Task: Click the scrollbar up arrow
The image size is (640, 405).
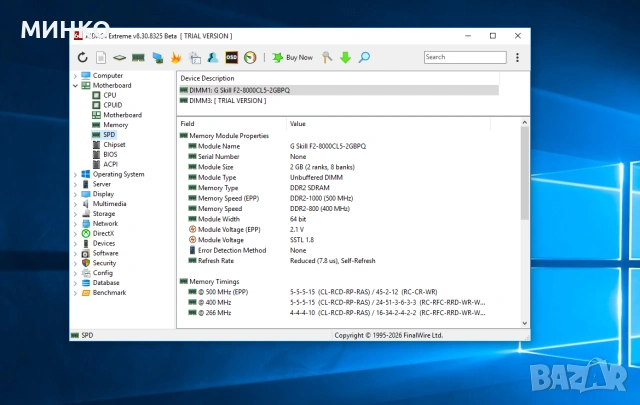Action: coord(524,122)
